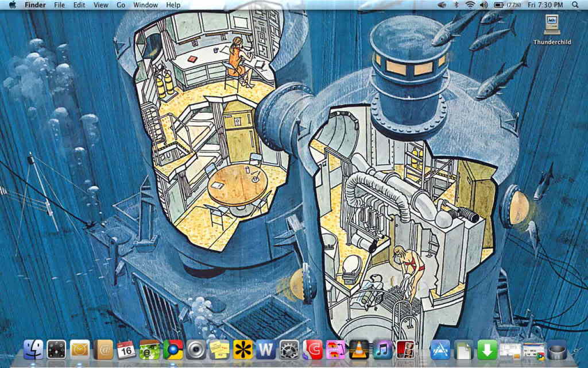Screen dimensions: 588x368
Task: Launch the green leafy 'e' app
Action: point(149,350)
